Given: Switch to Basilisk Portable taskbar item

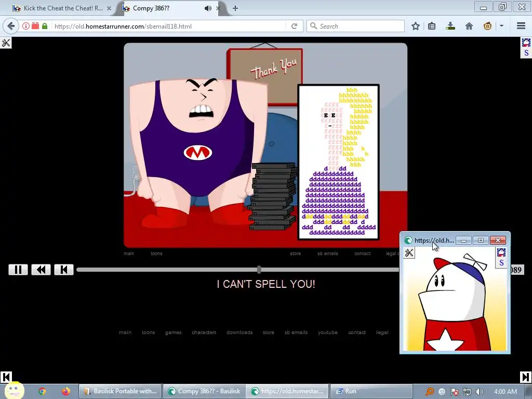Looking at the screenshot, I should (120, 391).
